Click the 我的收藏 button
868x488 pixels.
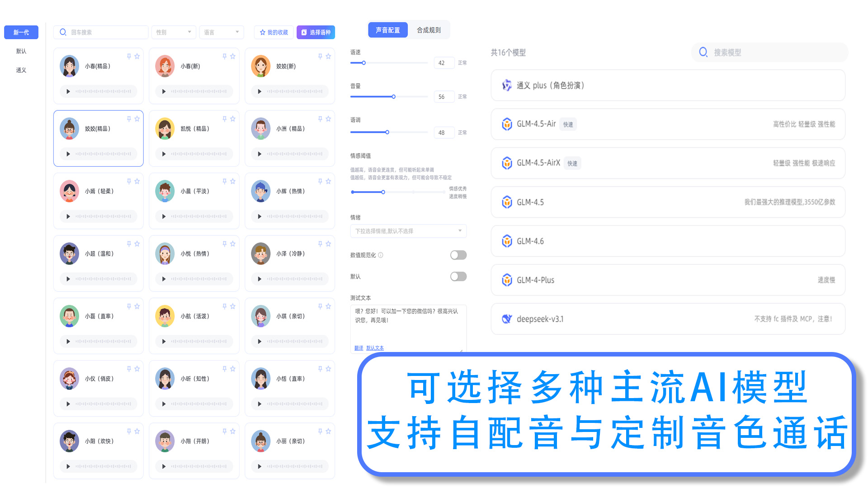click(274, 32)
